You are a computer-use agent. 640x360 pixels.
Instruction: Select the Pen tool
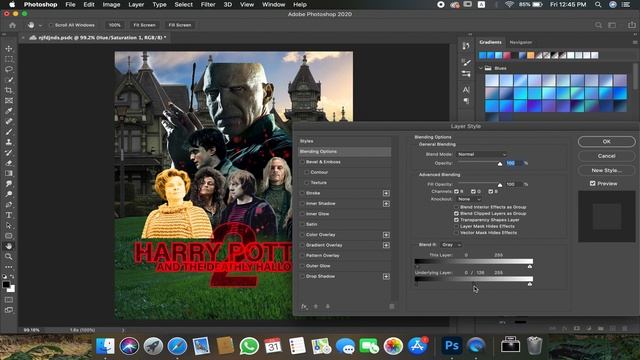[x=9, y=204]
